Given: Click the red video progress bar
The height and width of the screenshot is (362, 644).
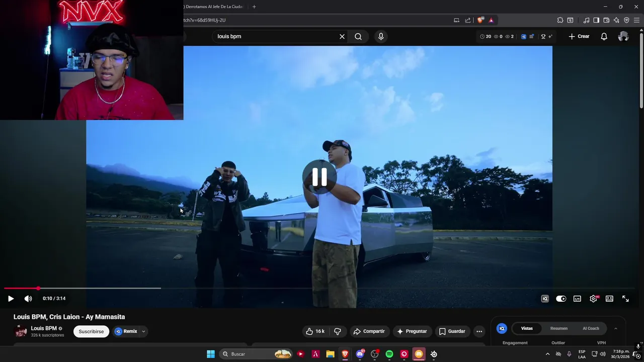Looking at the screenshot, I should (x=21, y=288).
